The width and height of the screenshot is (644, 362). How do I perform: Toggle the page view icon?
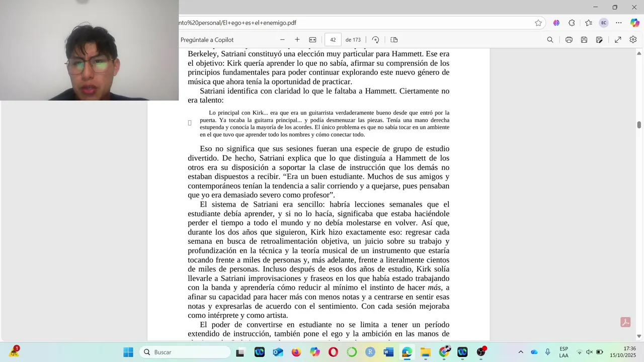pos(394,40)
